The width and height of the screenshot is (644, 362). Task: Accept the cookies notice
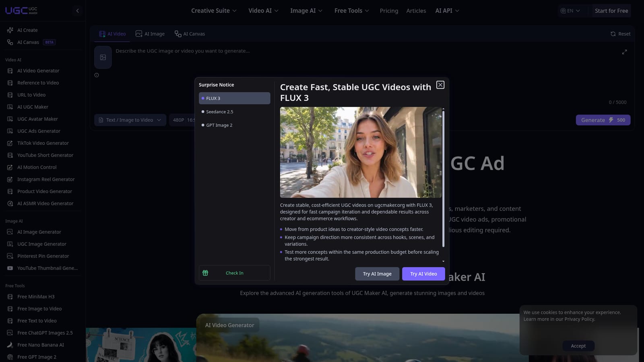pos(578,346)
